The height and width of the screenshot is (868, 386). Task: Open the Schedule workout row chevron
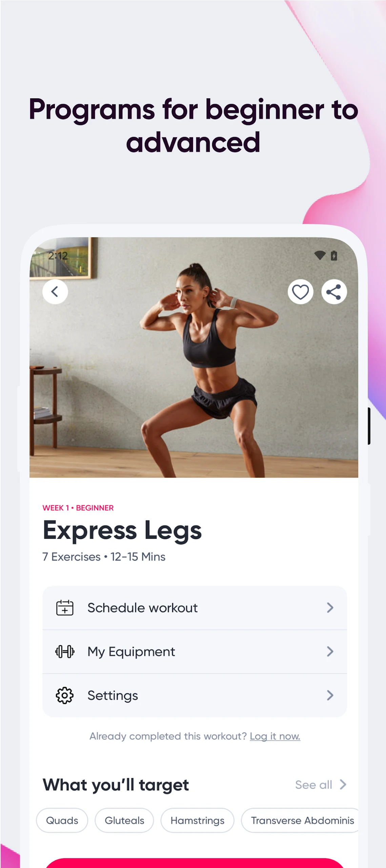330,608
